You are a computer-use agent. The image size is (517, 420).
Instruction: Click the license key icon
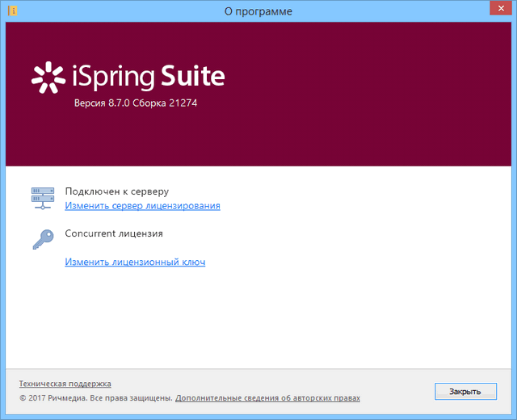pyautogui.click(x=41, y=240)
